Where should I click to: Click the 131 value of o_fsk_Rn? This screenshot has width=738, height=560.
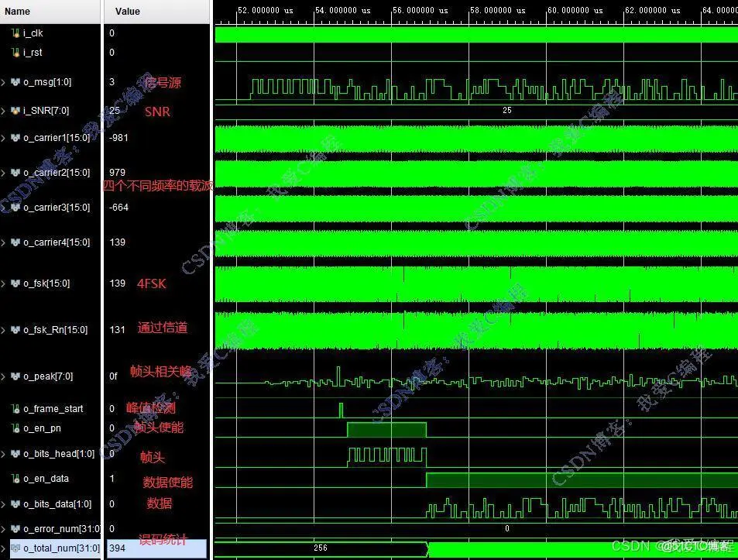click(x=117, y=330)
